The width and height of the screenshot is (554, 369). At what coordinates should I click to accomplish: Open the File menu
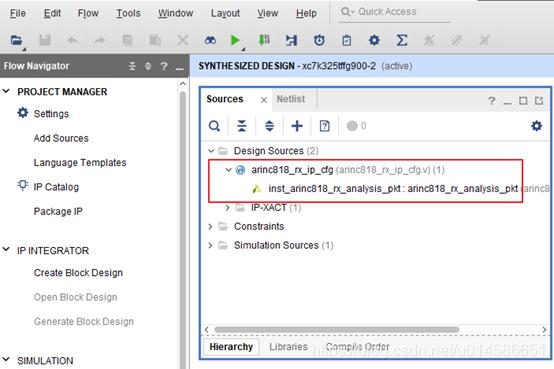(x=18, y=13)
